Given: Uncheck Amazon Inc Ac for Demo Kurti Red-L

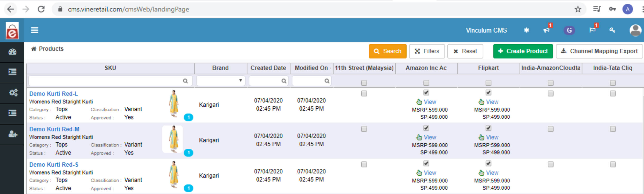Looking at the screenshot, I should [x=426, y=93].
